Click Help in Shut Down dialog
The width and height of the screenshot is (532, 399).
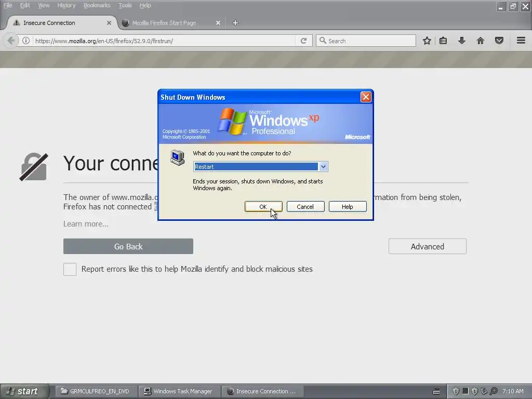pyautogui.click(x=348, y=207)
